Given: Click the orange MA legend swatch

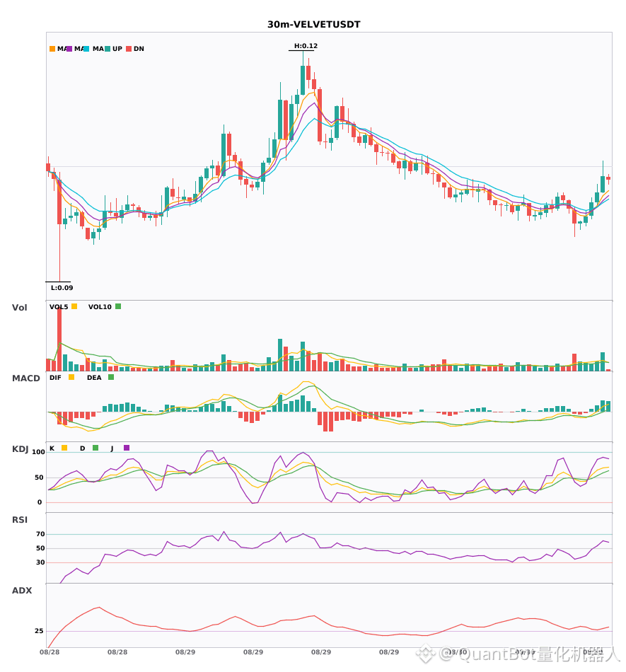Looking at the screenshot, I should point(52,49).
